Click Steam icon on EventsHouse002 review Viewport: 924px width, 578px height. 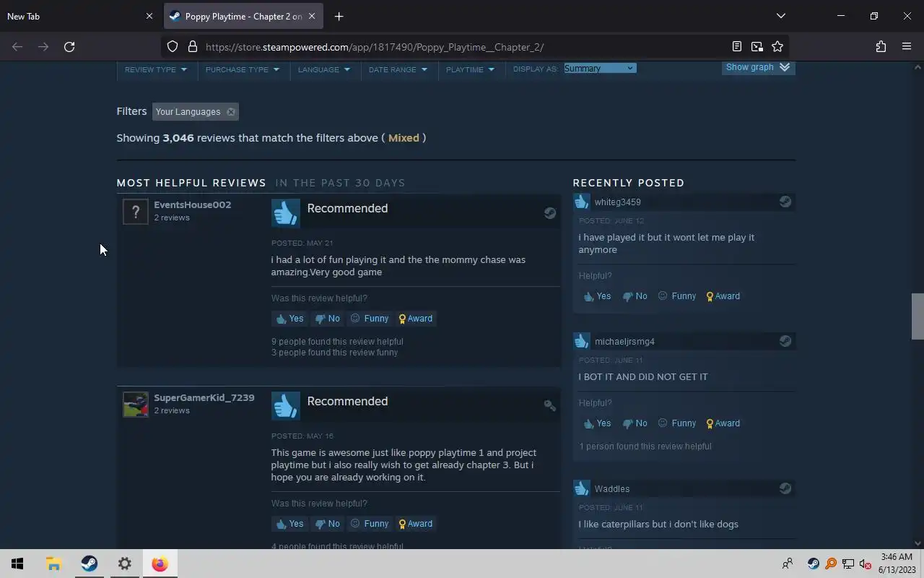(550, 213)
